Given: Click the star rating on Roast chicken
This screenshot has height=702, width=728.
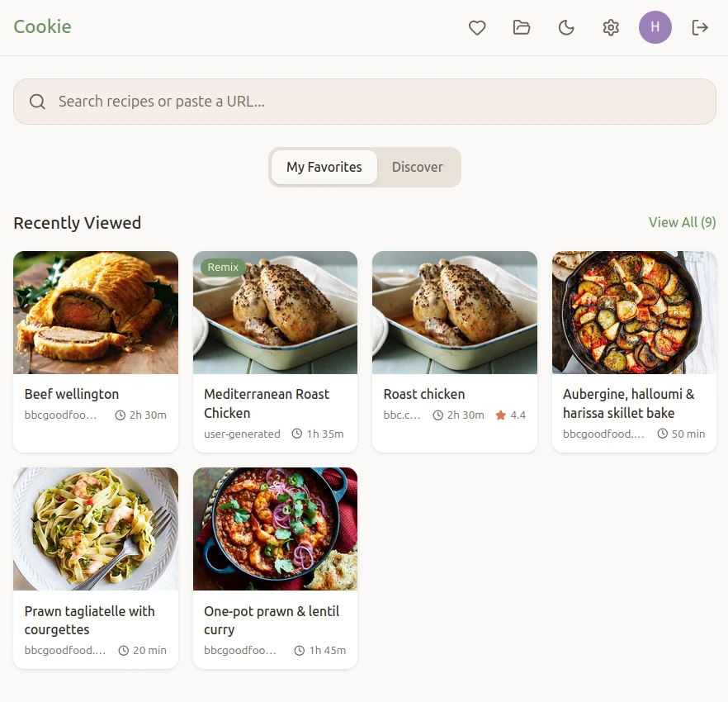Looking at the screenshot, I should 510,415.
